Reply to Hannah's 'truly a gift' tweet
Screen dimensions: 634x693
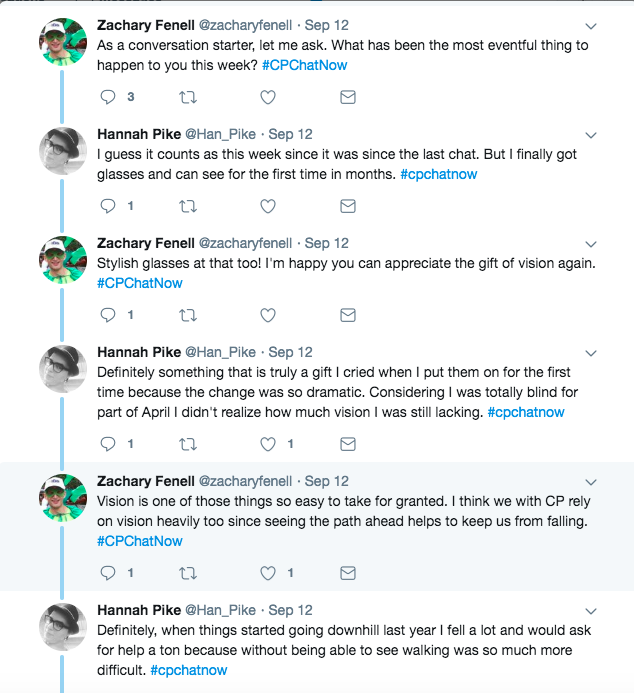coord(110,444)
